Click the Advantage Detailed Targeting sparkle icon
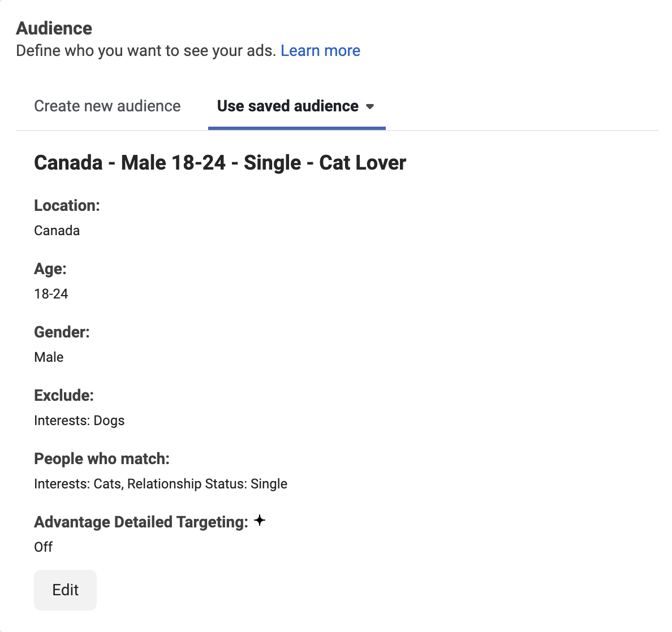Screen dimensions: 672x632 point(260,521)
